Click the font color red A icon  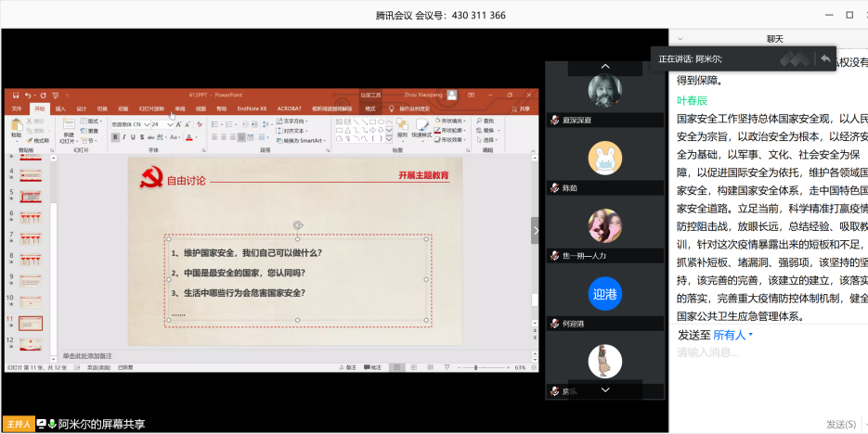189,136
